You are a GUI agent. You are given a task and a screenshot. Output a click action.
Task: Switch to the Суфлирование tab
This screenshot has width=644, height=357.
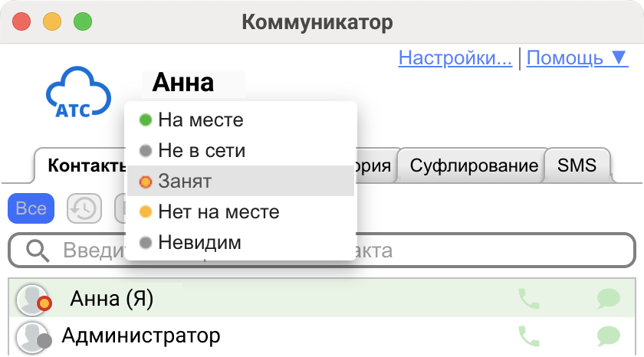473,165
